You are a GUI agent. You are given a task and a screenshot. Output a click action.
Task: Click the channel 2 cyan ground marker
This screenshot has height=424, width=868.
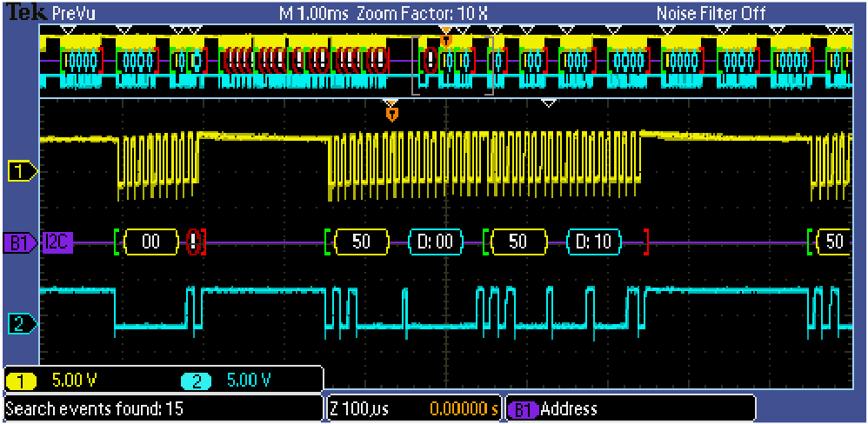click(x=22, y=324)
